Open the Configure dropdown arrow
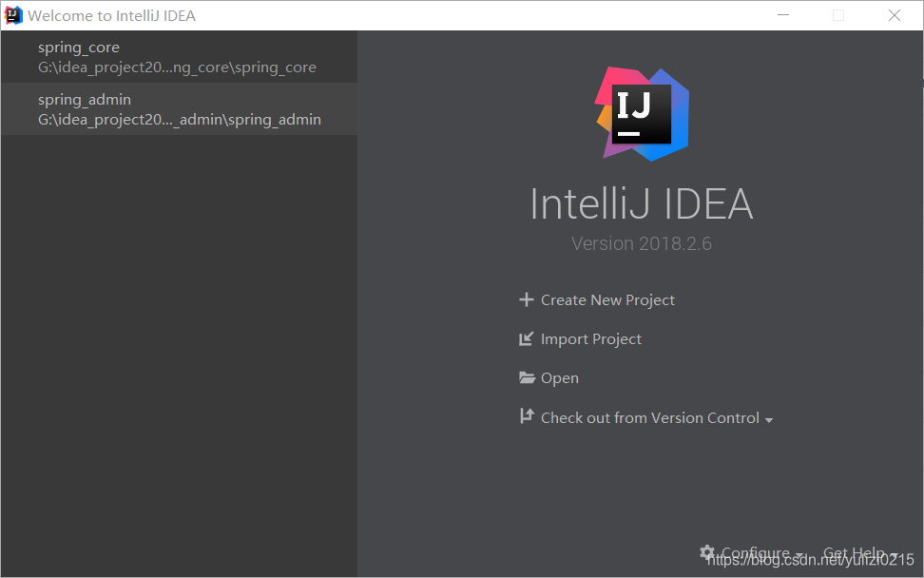This screenshot has height=578, width=924. pyautogui.click(x=799, y=554)
